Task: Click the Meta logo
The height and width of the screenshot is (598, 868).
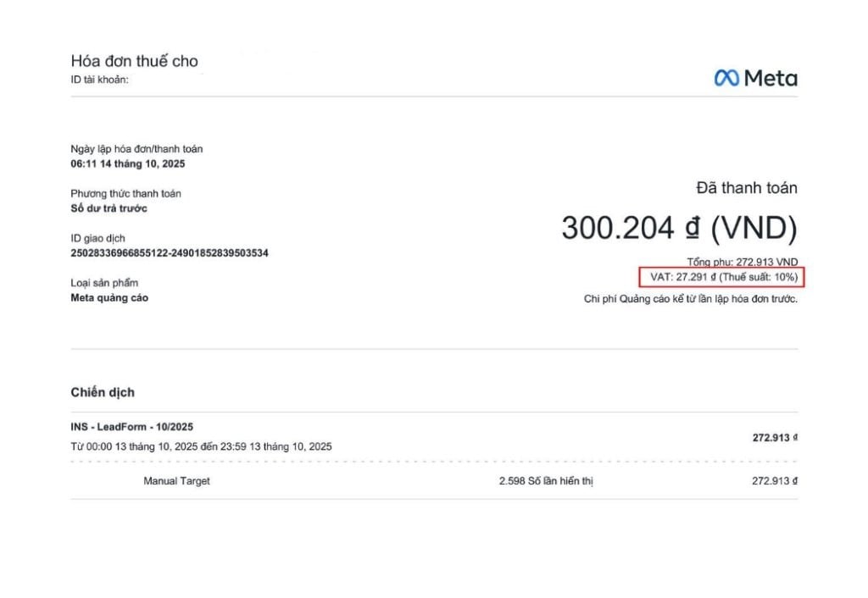Action: pos(755,78)
